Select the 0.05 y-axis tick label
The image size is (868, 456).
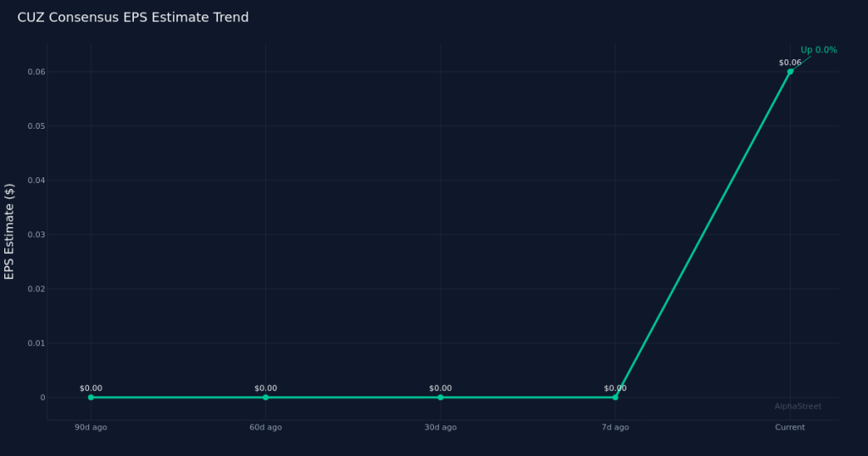coord(35,126)
